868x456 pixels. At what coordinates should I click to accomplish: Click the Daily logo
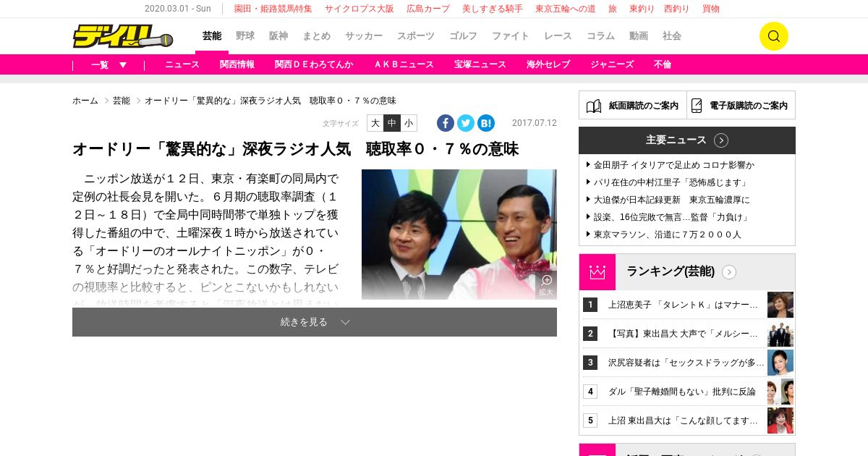coord(123,36)
